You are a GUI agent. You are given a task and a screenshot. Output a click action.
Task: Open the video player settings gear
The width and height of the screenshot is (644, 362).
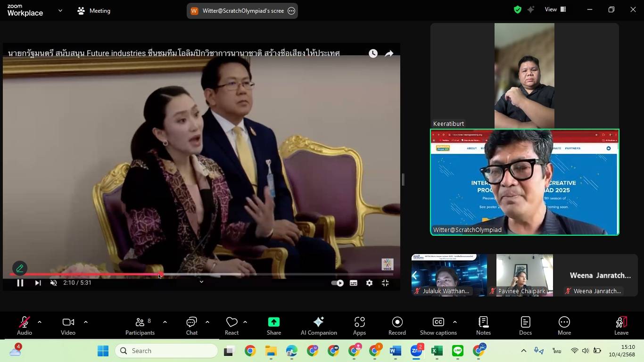click(x=369, y=283)
